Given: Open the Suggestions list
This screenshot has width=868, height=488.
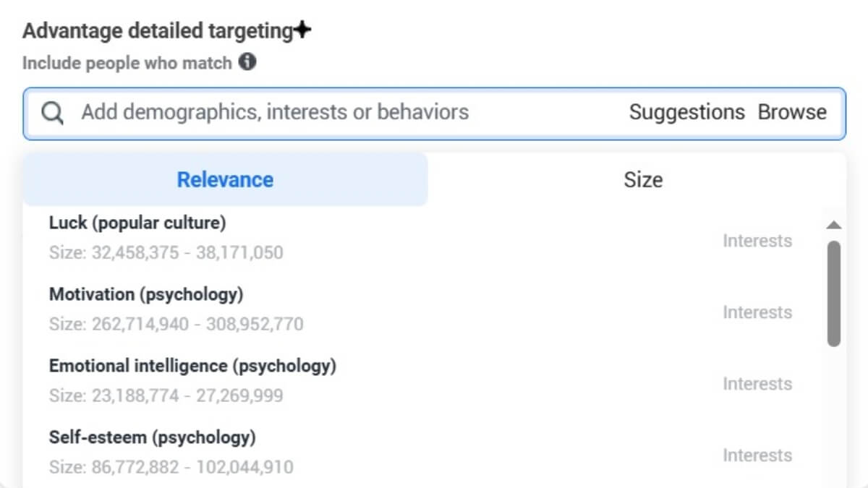Looking at the screenshot, I should tap(686, 113).
